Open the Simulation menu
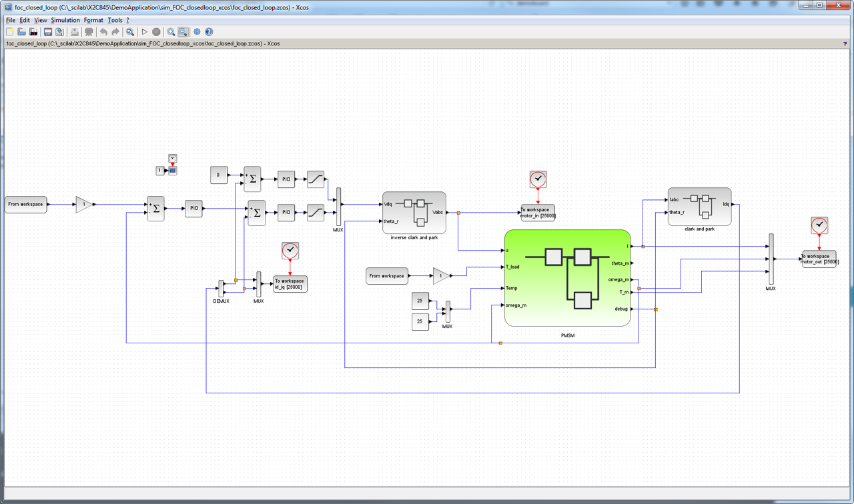The width and height of the screenshot is (854, 504). tap(65, 20)
